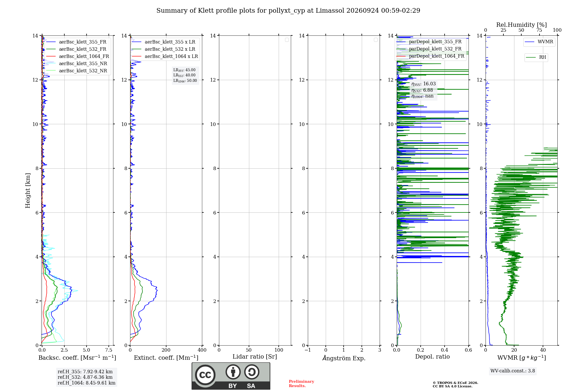Click the η532: 6.88 value

tap(422, 90)
